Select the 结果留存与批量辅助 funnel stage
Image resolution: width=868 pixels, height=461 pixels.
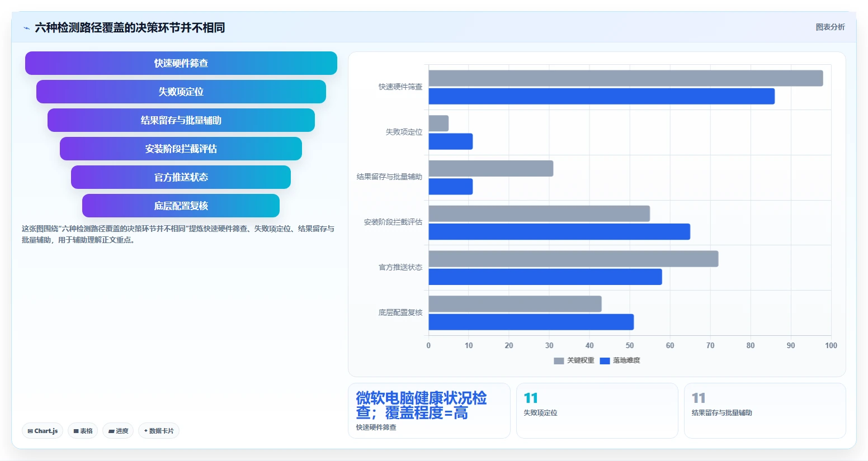click(181, 120)
